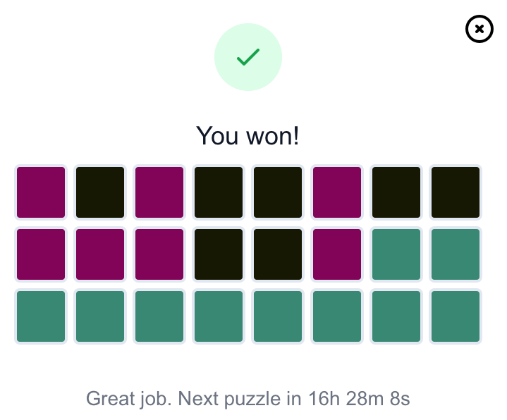Select the first black square in middle row

coord(219,254)
